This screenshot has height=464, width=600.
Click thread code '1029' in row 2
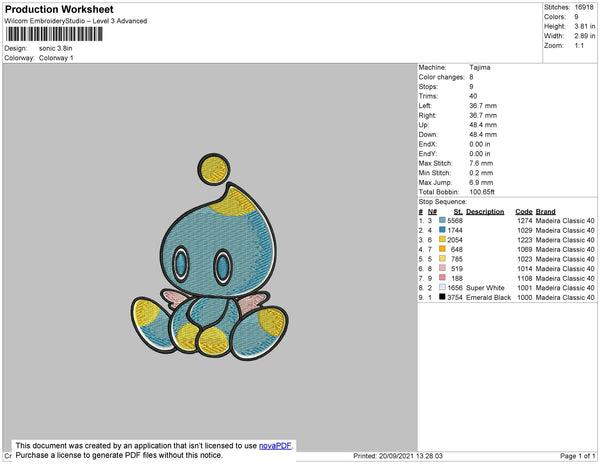pyautogui.click(x=525, y=230)
